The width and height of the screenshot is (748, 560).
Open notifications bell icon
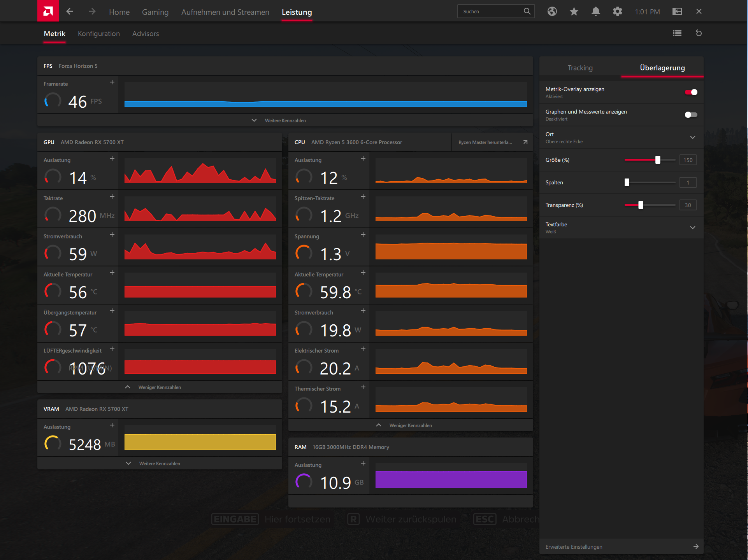coord(595,11)
